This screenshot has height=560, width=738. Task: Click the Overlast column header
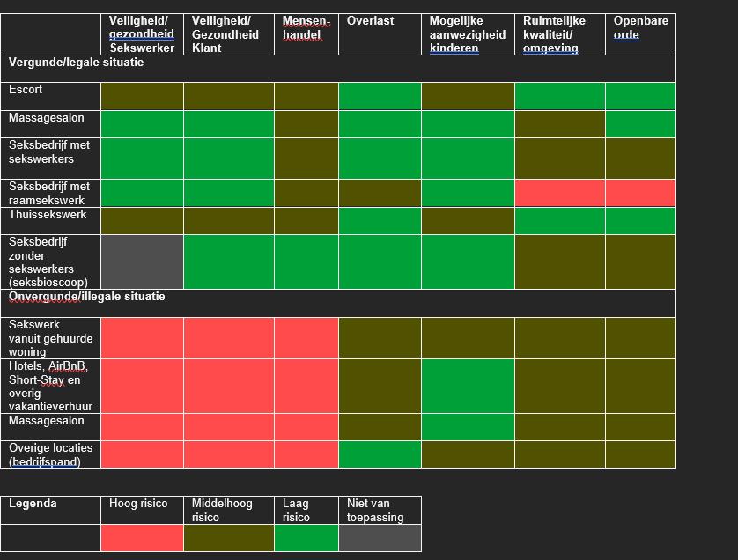coord(371,21)
